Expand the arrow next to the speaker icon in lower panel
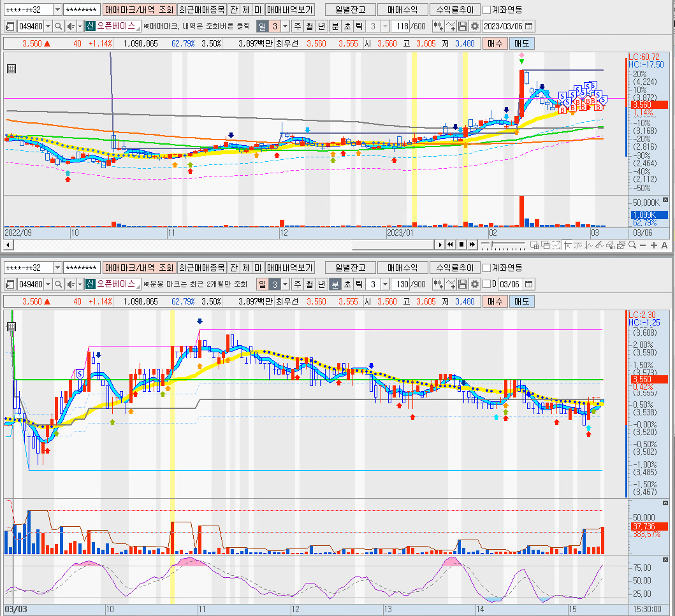Screen dimensions: 675x616 80,284
